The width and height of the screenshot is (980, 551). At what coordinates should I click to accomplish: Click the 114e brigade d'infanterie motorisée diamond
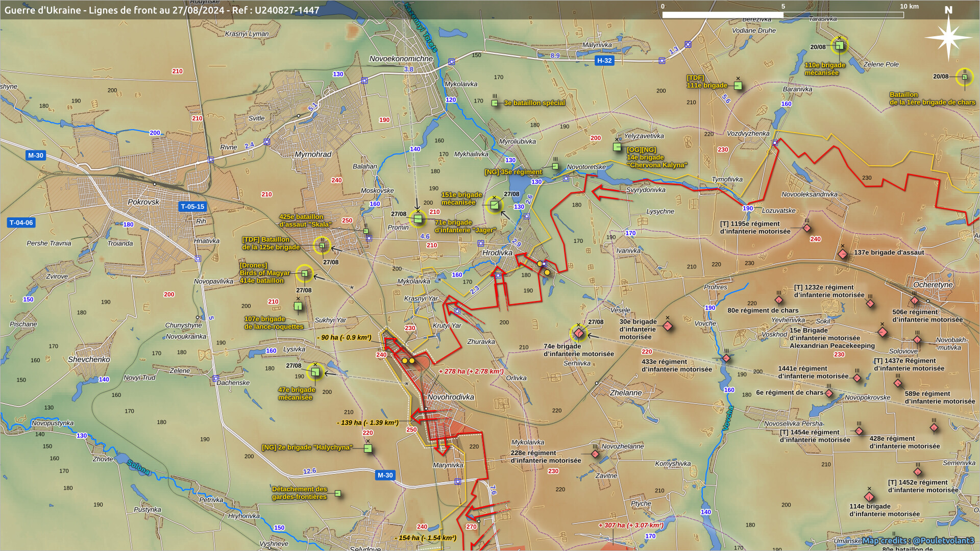[x=869, y=497]
